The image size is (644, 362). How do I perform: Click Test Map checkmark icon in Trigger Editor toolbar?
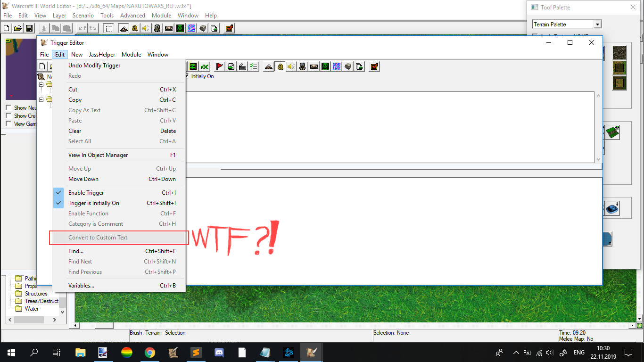[374, 66]
